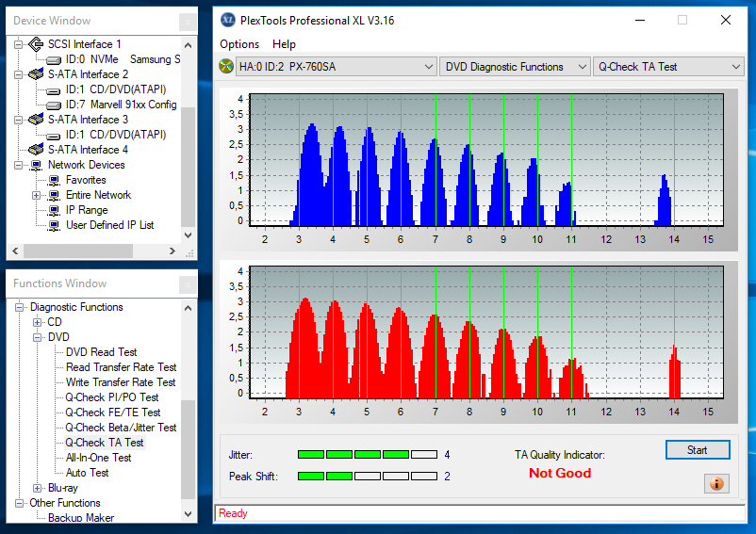Screen dimensions: 756x534
Task: Click the PlexTools XL logo in title bar
Action: coord(227,20)
